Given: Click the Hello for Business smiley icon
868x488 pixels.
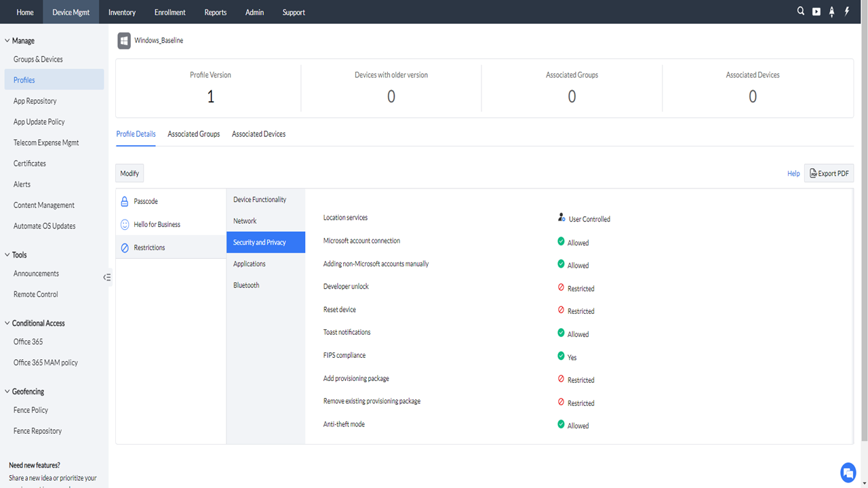Looking at the screenshot, I should click(125, 224).
